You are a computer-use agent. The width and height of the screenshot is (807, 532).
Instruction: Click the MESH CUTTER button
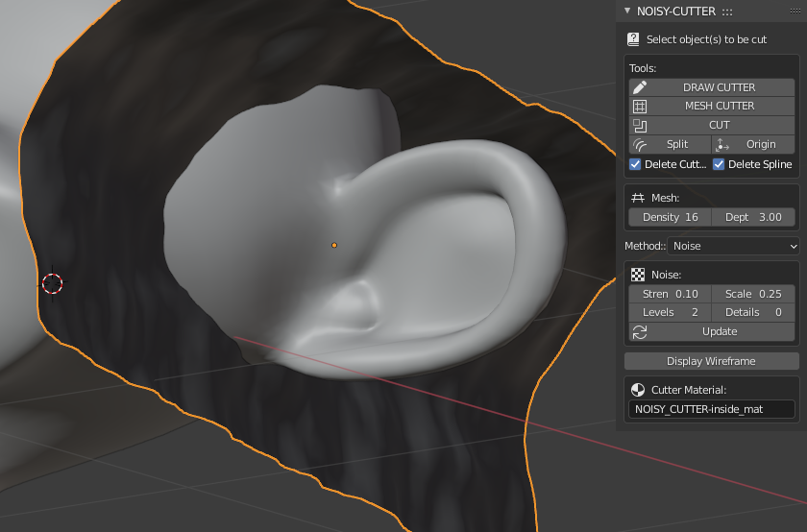tap(712, 106)
